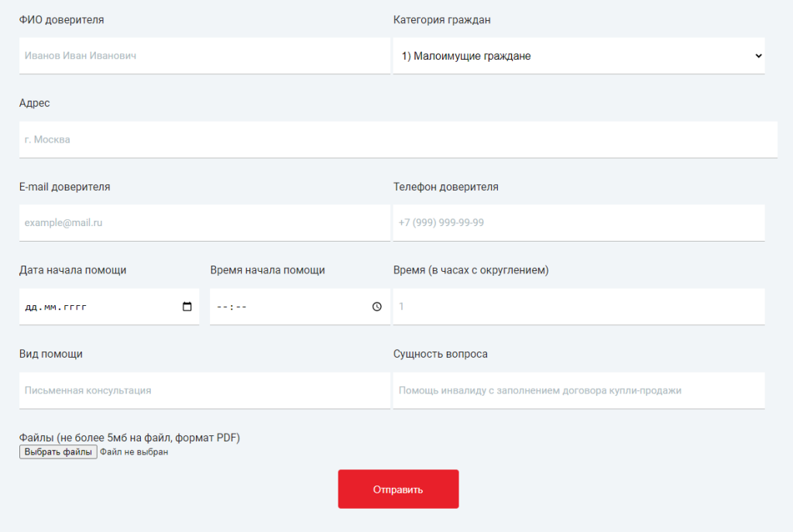
Task: Select the year (гггг) segment of date
Action: click(74, 307)
